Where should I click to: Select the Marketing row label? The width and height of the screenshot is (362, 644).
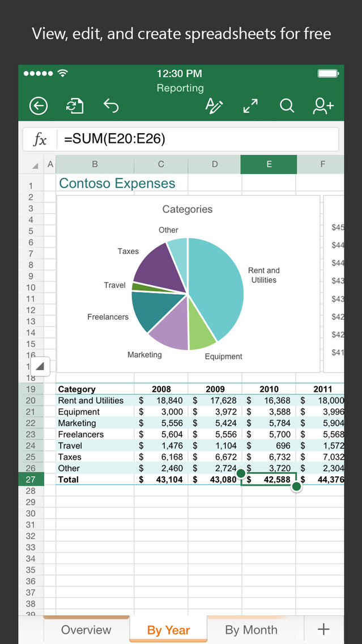click(x=77, y=423)
